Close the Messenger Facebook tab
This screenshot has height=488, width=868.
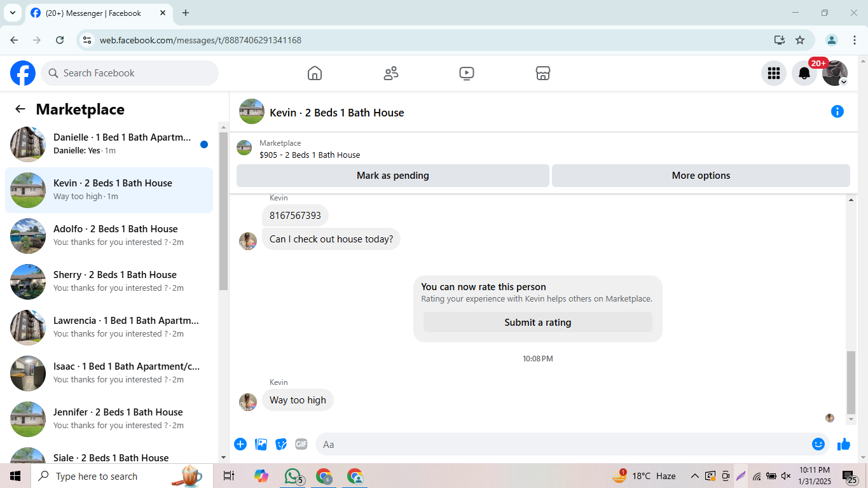point(163,13)
